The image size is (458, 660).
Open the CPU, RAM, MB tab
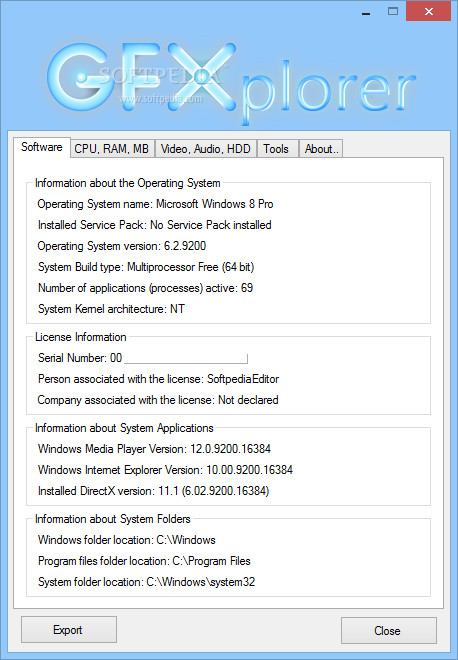point(112,149)
